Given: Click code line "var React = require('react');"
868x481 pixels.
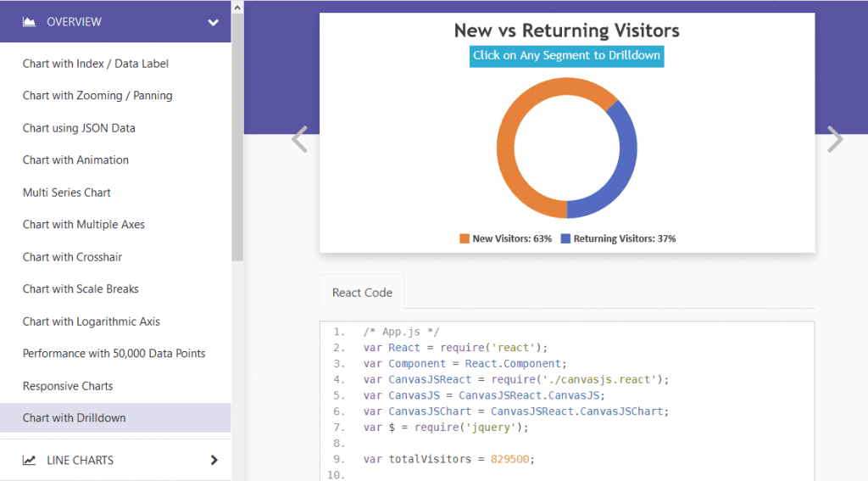Looking at the screenshot, I should pos(455,348).
